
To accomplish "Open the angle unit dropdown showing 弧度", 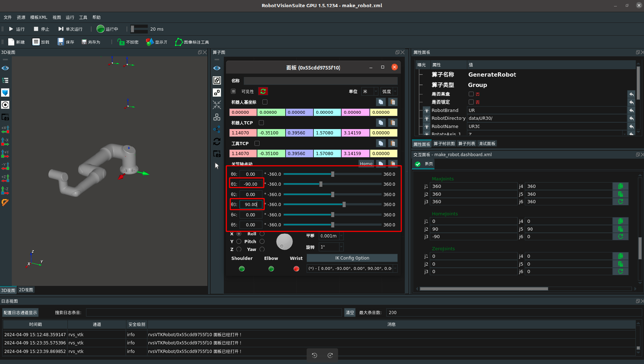I will [x=389, y=92].
